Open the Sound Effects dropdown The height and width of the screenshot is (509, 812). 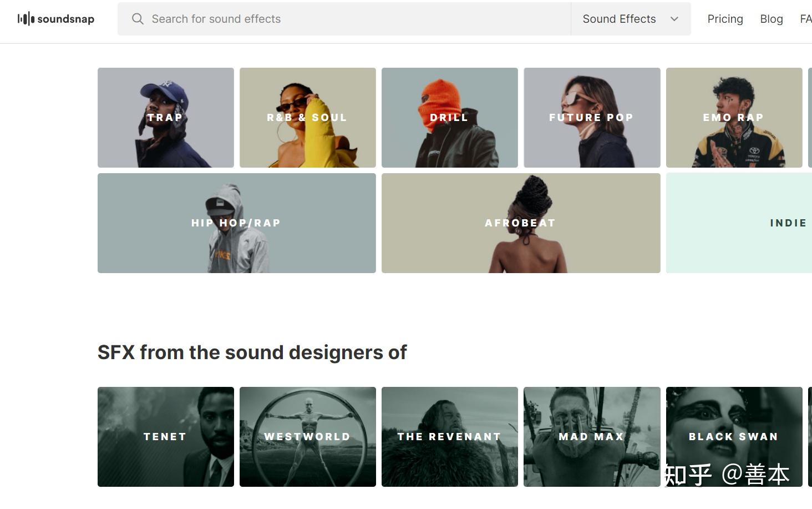631,19
